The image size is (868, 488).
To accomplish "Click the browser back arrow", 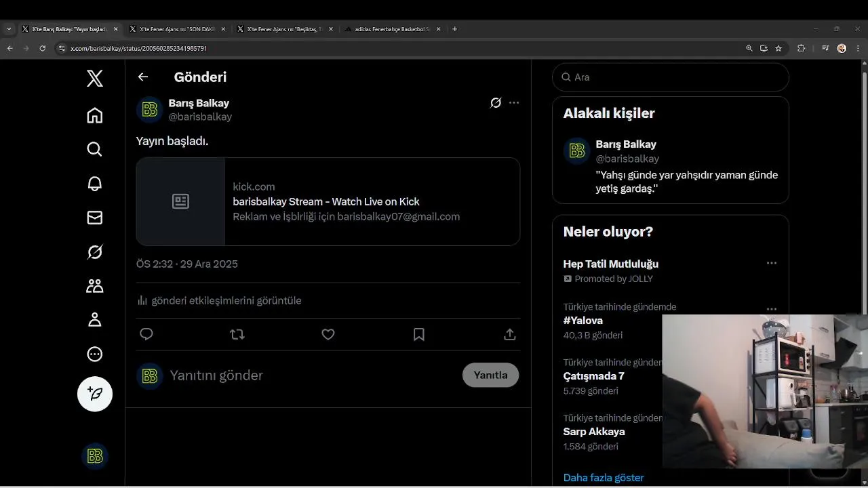I will (9, 48).
